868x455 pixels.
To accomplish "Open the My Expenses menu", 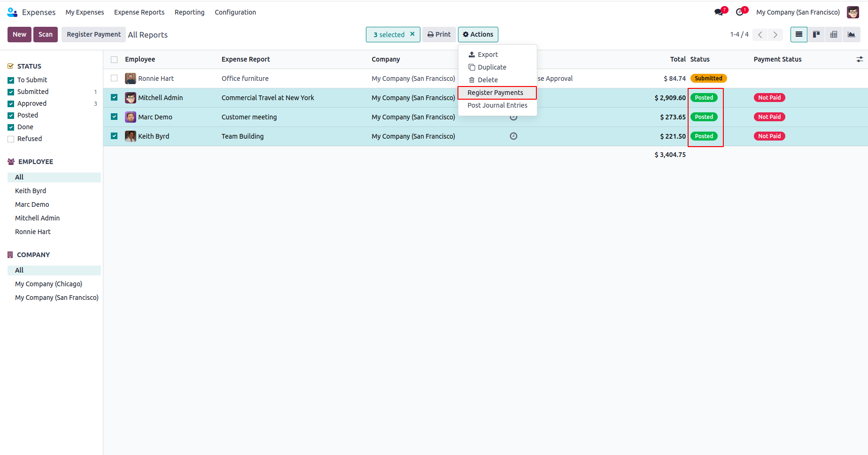I will (x=85, y=12).
